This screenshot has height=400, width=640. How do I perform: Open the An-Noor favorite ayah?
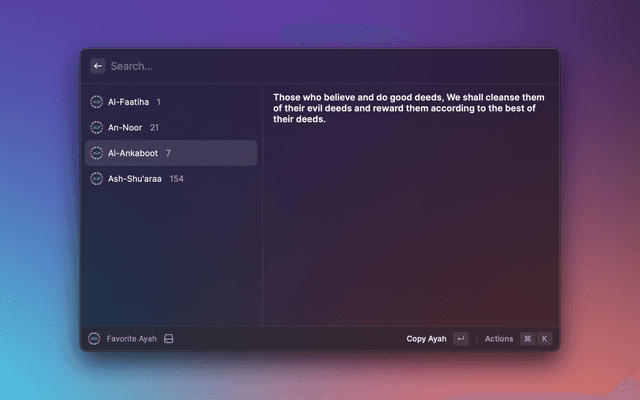[170, 128]
